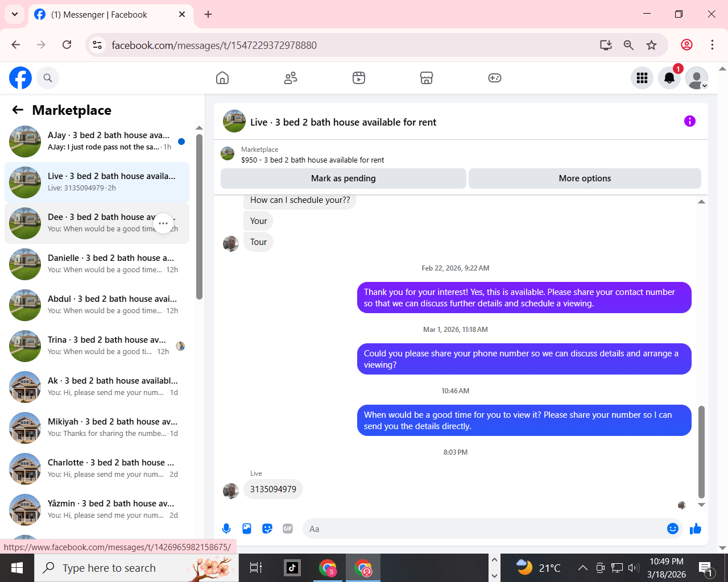Select the Live conversation in list

tap(97, 182)
